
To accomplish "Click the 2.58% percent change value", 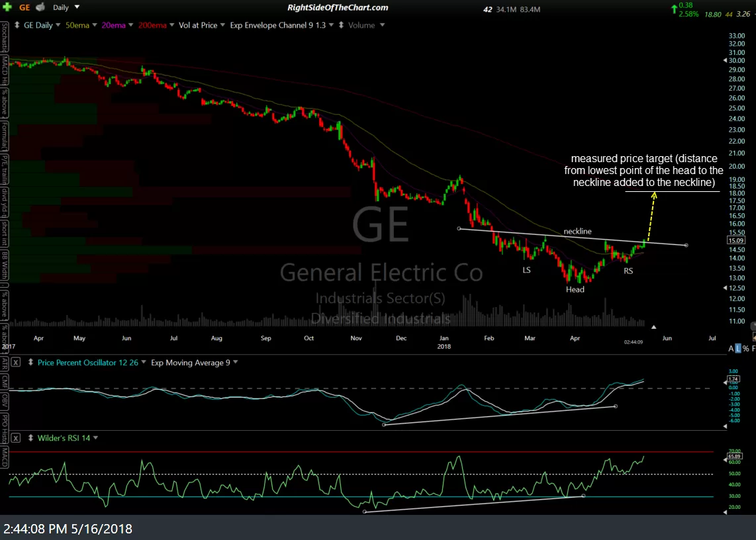I will click(x=688, y=14).
